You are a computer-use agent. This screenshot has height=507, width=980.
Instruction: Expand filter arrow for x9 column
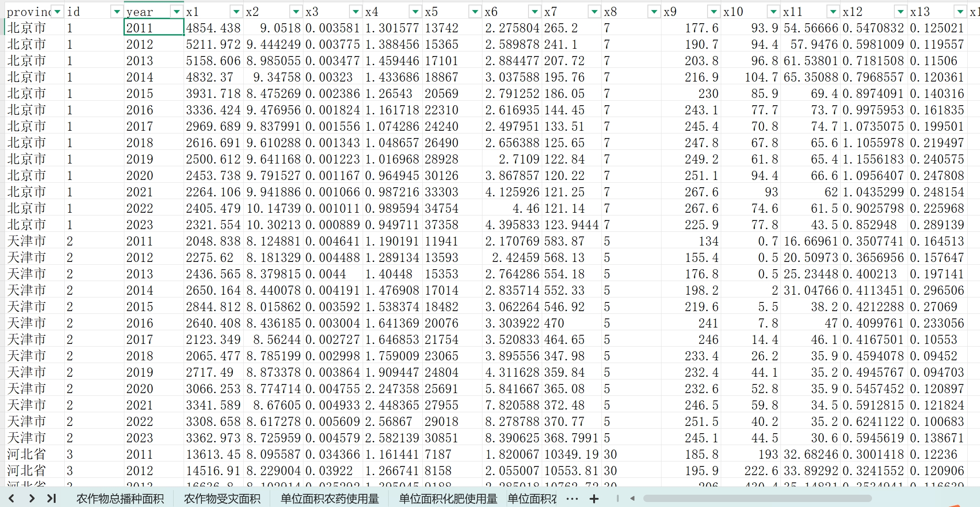[x=713, y=12]
